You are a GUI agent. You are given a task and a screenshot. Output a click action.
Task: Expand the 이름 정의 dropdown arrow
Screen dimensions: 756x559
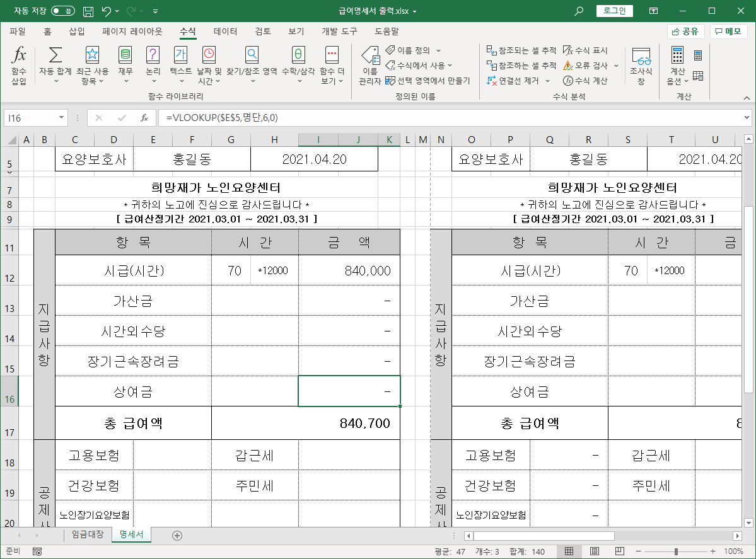pyautogui.click(x=439, y=50)
